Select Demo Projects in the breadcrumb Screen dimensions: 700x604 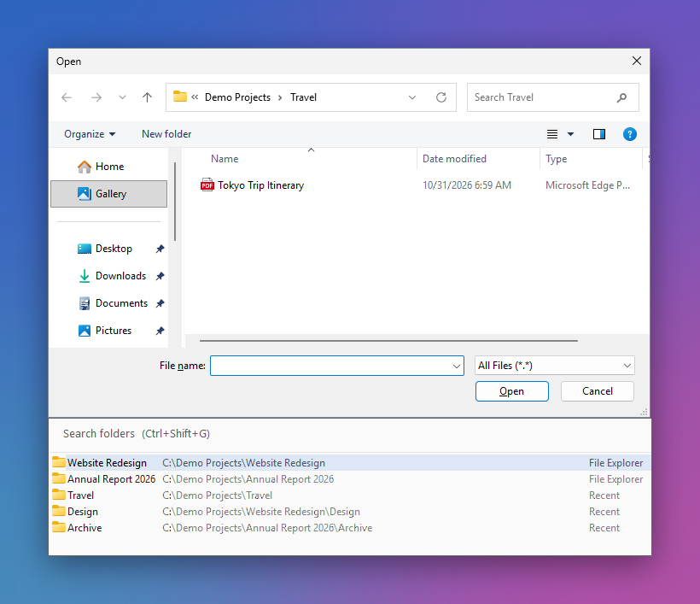(237, 97)
